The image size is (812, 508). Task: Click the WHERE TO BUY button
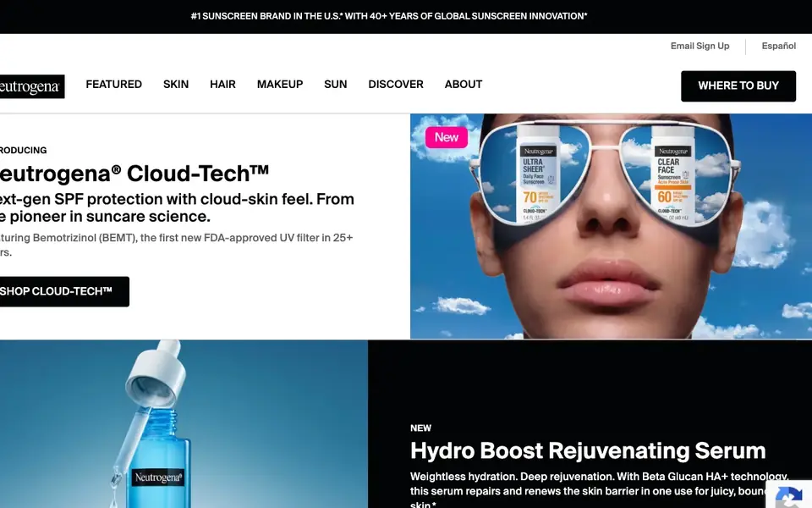click(738, 86)
